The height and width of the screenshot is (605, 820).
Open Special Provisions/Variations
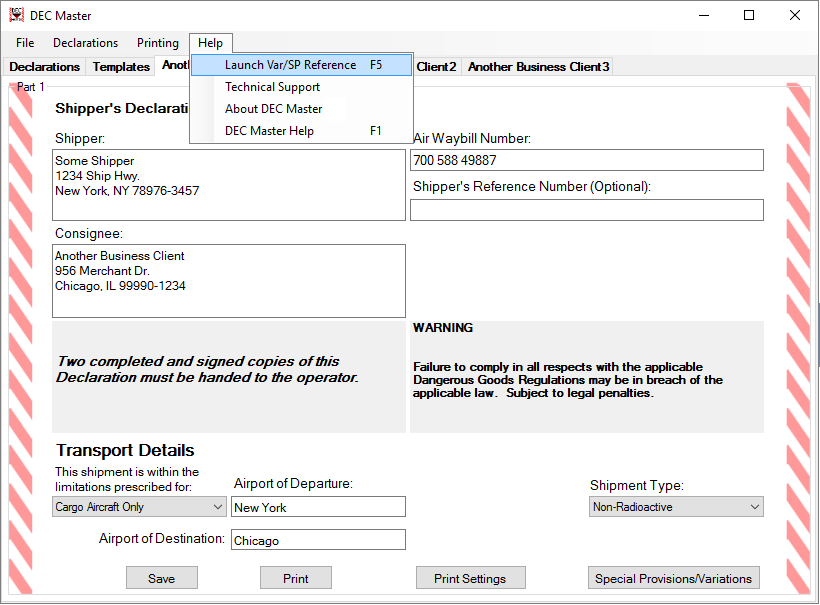[x=674, y=578]
